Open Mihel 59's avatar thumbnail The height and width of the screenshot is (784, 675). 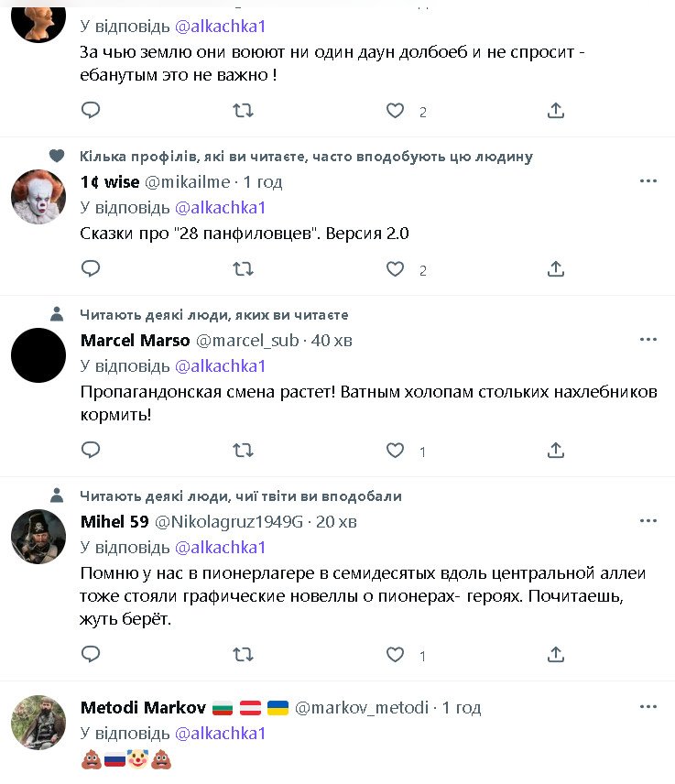pos(38,537)
